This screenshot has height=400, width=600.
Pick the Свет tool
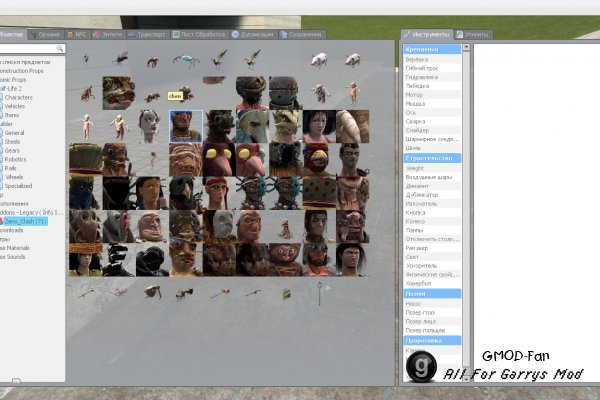click(432, 257)
